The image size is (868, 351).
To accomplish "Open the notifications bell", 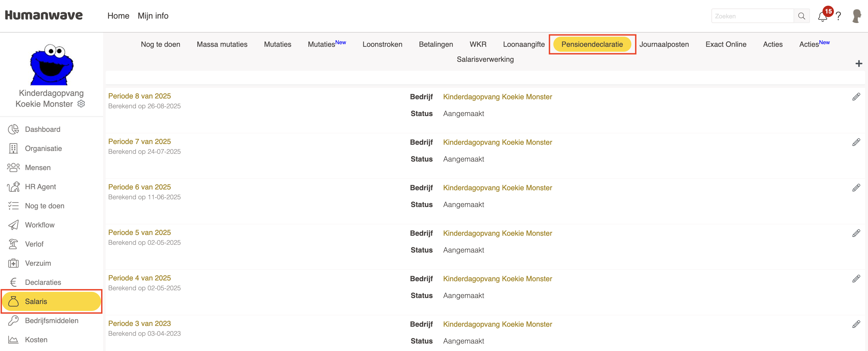I will [x=822, y=16].
